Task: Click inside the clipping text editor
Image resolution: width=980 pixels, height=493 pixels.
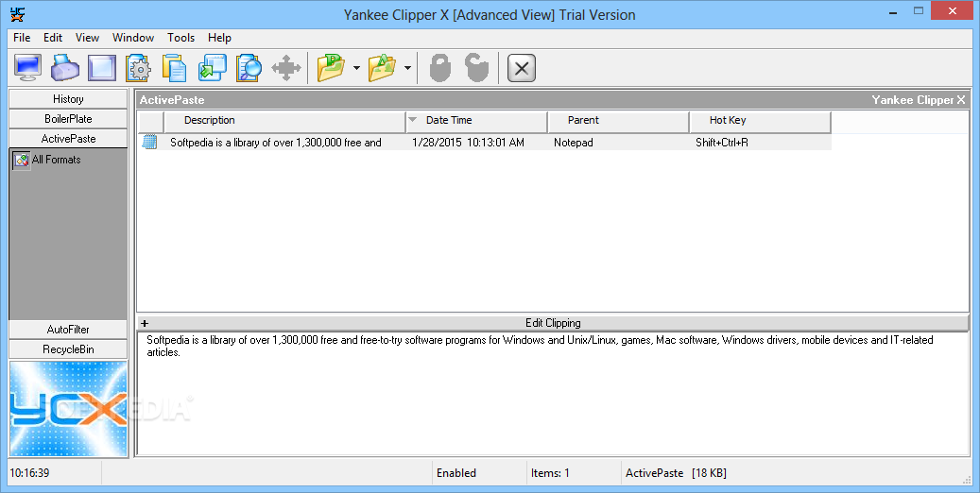Action: 553,393
